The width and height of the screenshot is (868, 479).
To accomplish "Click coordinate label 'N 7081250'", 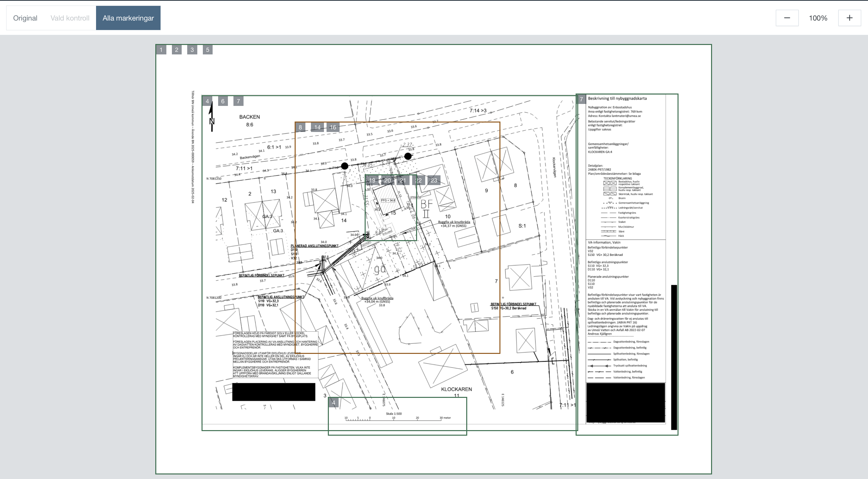I will (214, 179).
